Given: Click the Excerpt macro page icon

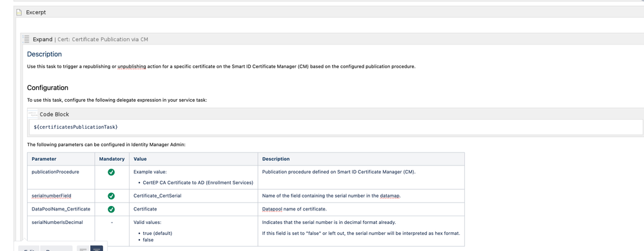Looking at the screenshot, I should (19, 12).
